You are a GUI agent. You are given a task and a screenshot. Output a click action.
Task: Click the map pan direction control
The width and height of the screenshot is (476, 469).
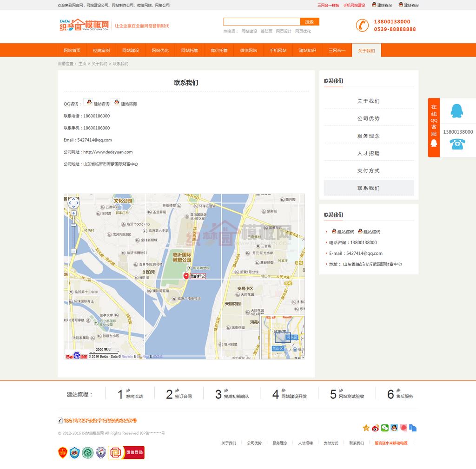(x=73, y=202)
